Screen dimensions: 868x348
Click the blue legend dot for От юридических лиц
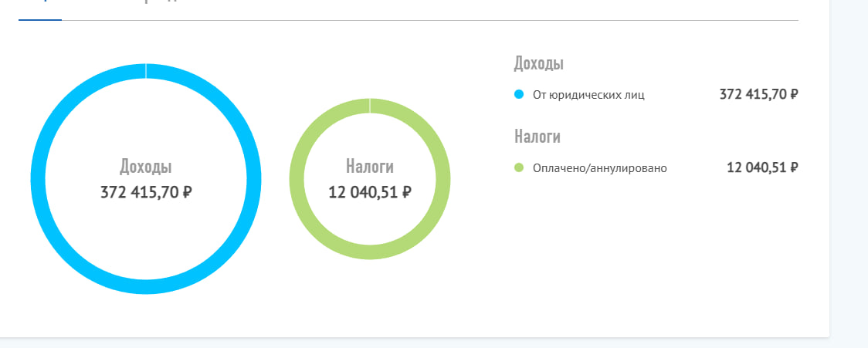pos(519,95)
